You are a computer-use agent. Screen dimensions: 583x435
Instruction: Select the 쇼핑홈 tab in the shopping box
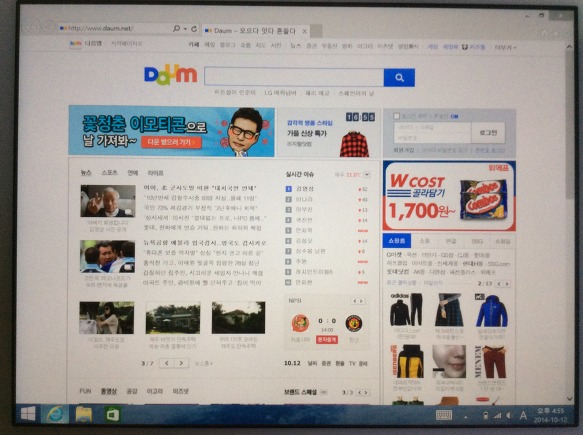(x=397, y=241)
